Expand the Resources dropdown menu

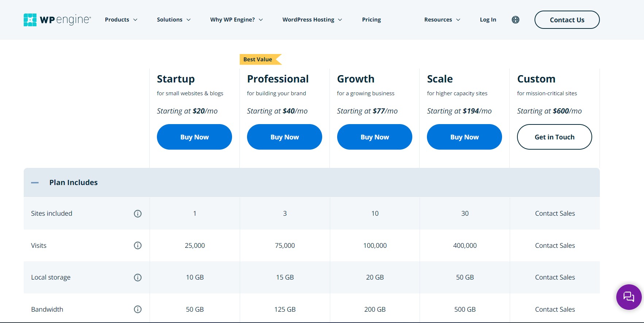pyautogui.click(x=442, y=20)
